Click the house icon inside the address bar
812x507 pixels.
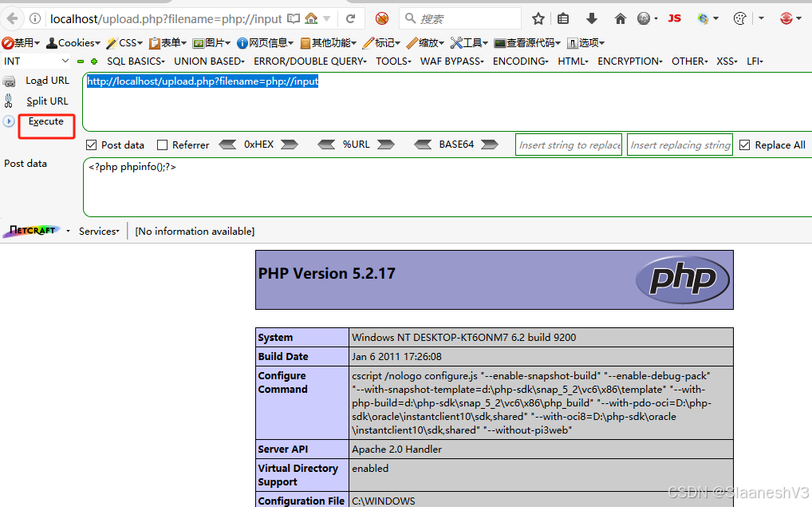[x=311, y=19]
